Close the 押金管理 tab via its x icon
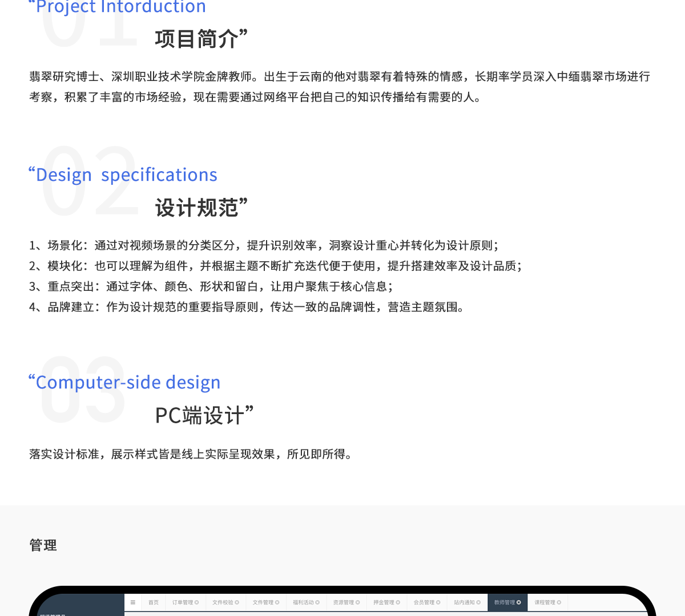Image resolution: width=685 pixels, height=616 pixels. click(x=398, y=602)
